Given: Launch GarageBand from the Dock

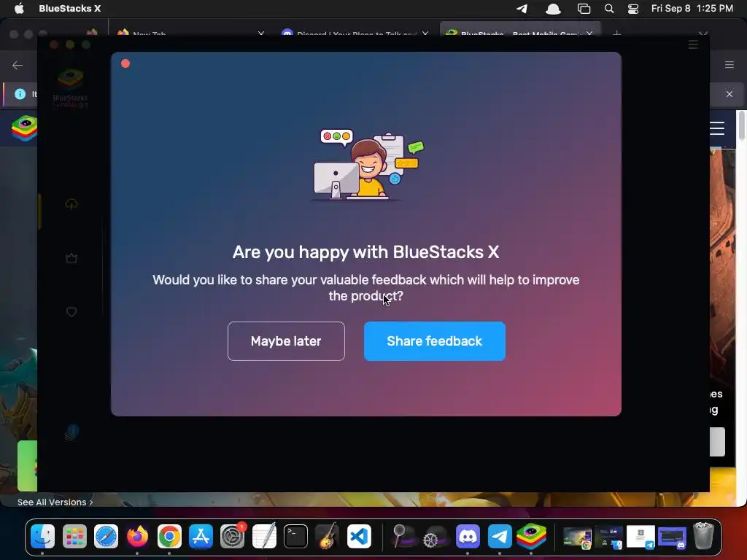Looking at the screenshot, I should pos(328,537).
